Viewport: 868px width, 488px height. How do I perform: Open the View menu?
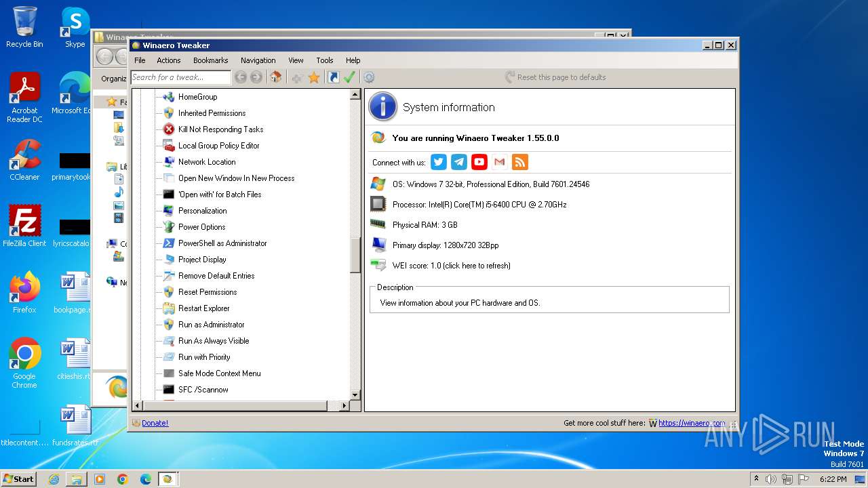[296, 60]
